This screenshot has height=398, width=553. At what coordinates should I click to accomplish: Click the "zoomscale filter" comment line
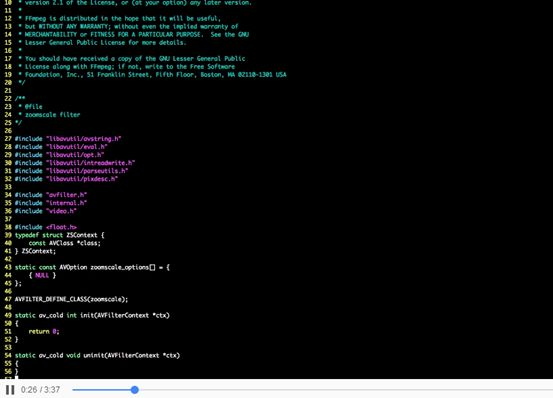[x=49, y=115]
